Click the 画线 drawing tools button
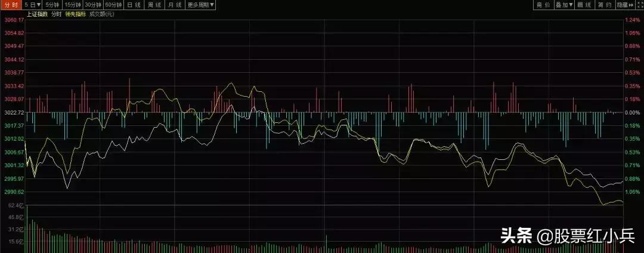The width and height of the screenshot is (644, 253). [584, 5]
